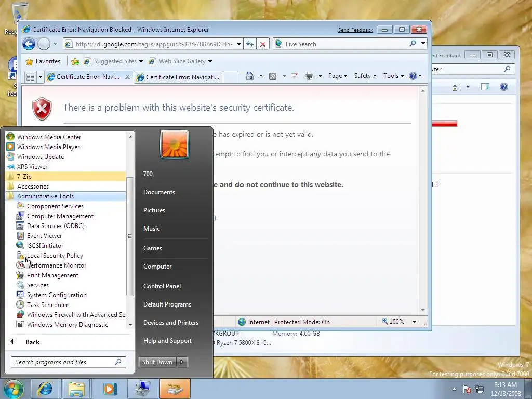Click the Read Mail envelope icon
Screen dimensions: 532x399
(295, 76)
